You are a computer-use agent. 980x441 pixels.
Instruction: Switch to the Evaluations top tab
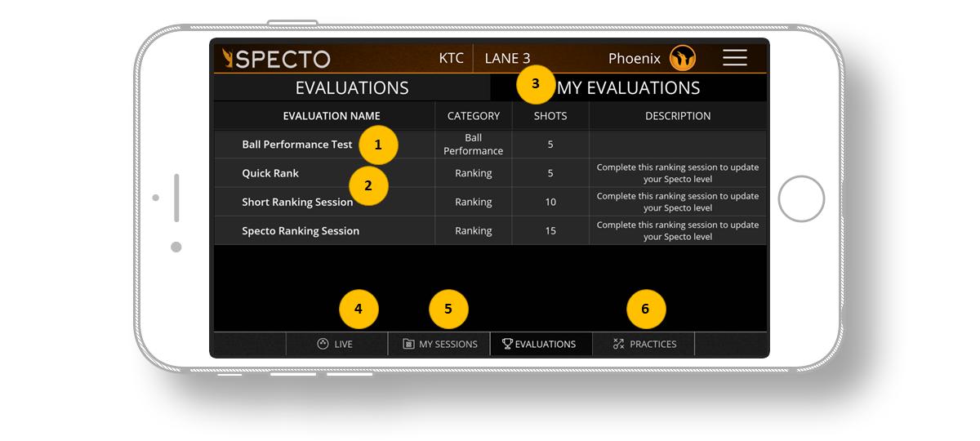click(x=352, y=87)
